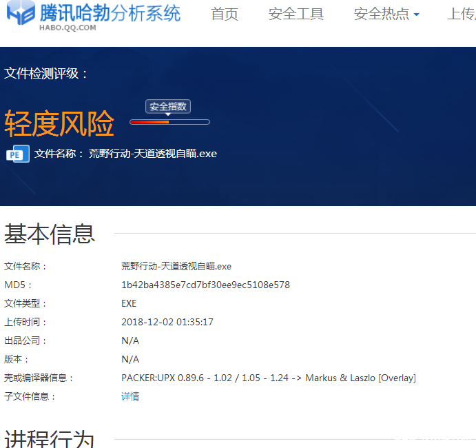476x448 pixels.
Task: Click the Tencent Habo logo icon
Action: pos(17,16)
